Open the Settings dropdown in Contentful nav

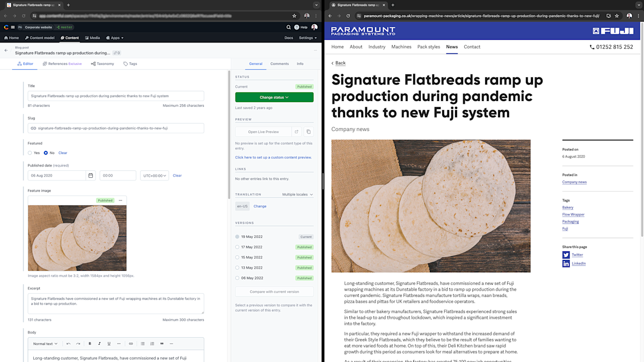click(x=308, y=38)
